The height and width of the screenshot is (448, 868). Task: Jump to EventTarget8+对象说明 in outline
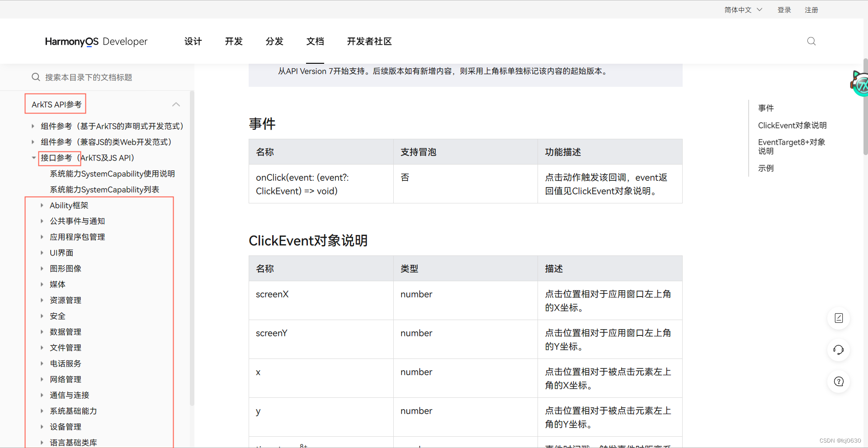point(792,146)
